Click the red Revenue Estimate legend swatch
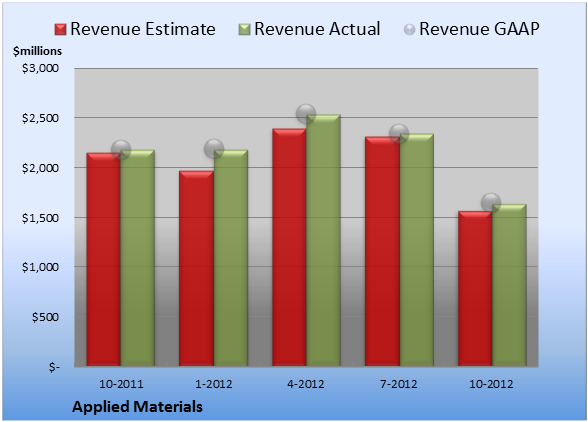The image size is (588, 422). pyautogui.click(x=60, y=29)
